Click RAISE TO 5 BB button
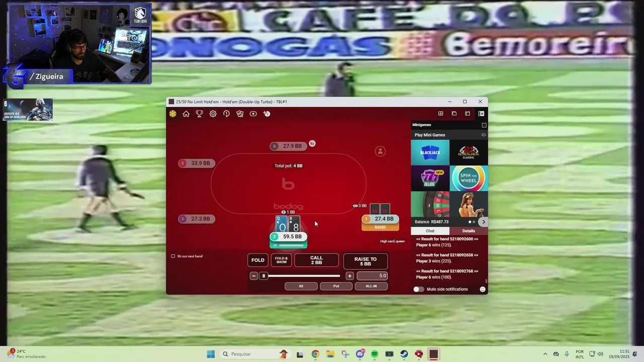The height and width of the screenshot is (362, 644). (365, 261)
